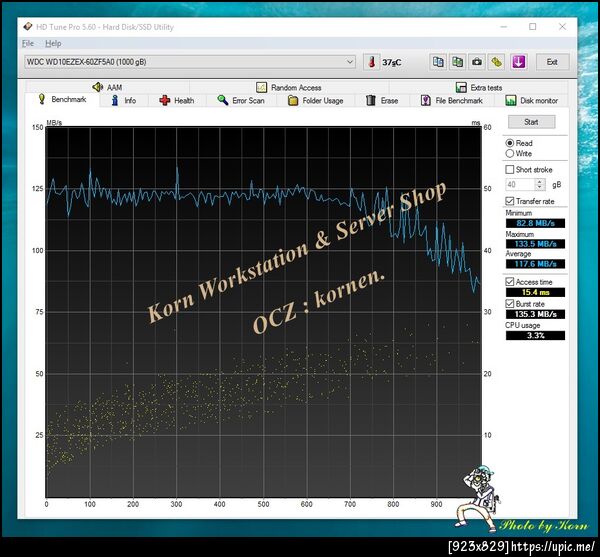Open the Benchmark tab
The width and height of the screenshot is (600, 557).
(62, 99)
